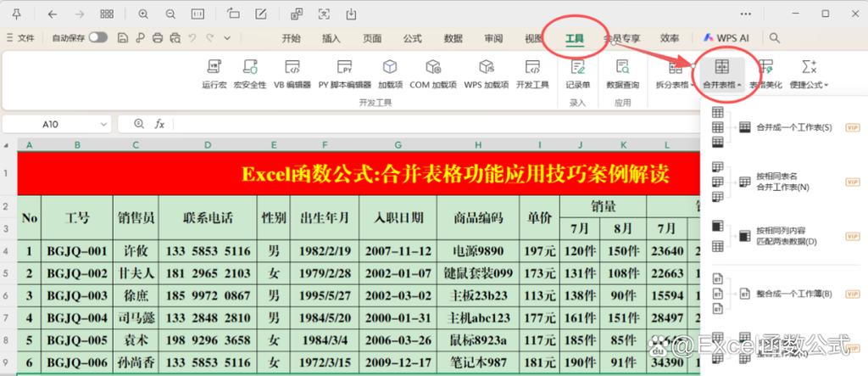This screenshot has width=868, height=376.
Task: Click the Name Box showing A10
Action: click(50, 124)
